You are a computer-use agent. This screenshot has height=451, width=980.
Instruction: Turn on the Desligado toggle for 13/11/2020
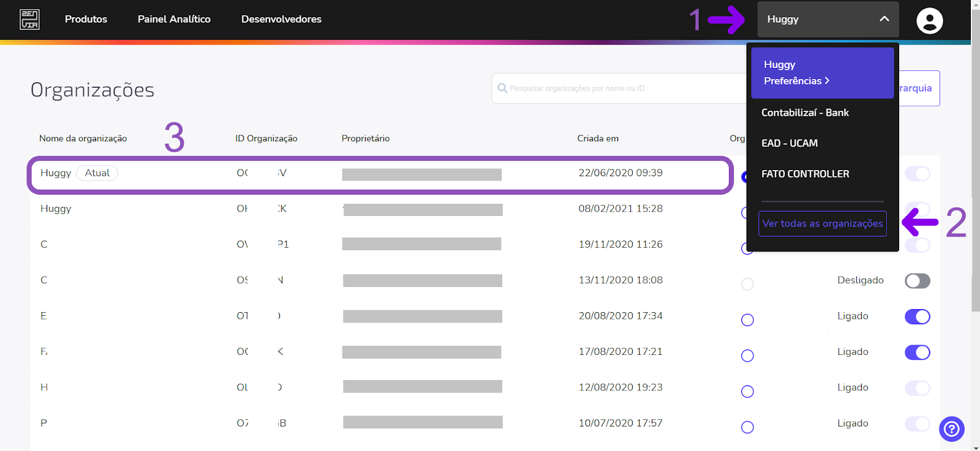(x=918, y=281)
